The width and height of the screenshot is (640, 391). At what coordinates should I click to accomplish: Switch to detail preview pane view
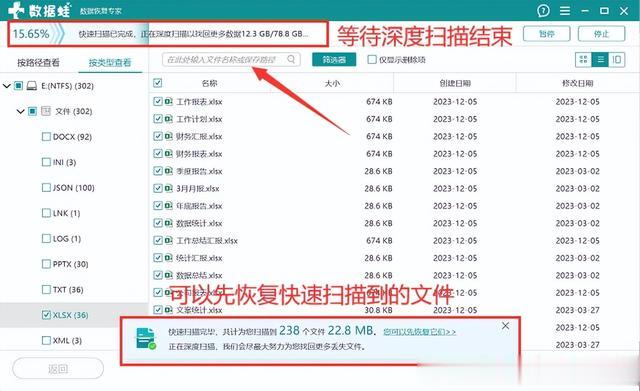pyautogui.click(x=617, y=60)
